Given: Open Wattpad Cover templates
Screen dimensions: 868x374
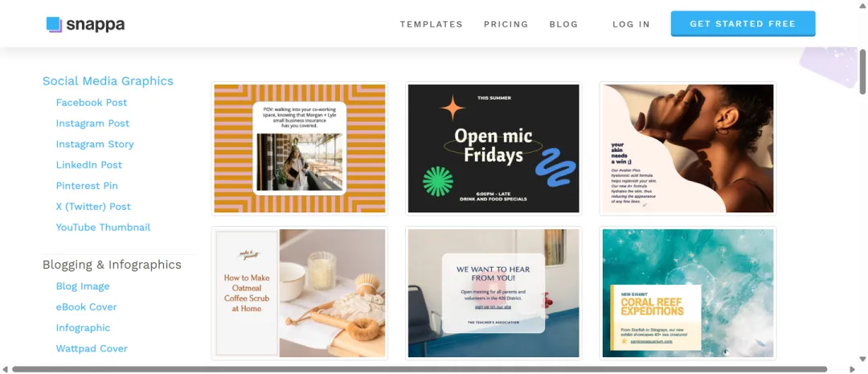Looking at the screenshot, I should point(92,348).
